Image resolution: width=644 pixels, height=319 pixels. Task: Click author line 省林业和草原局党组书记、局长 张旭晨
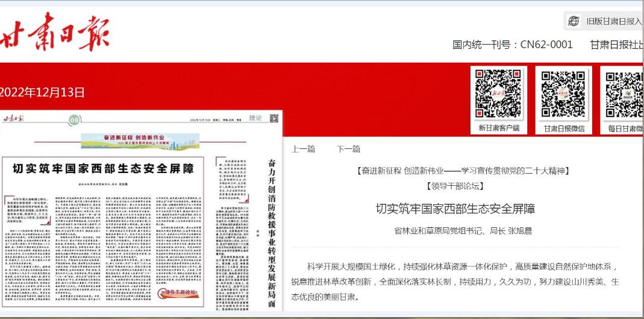pos(463,231)
